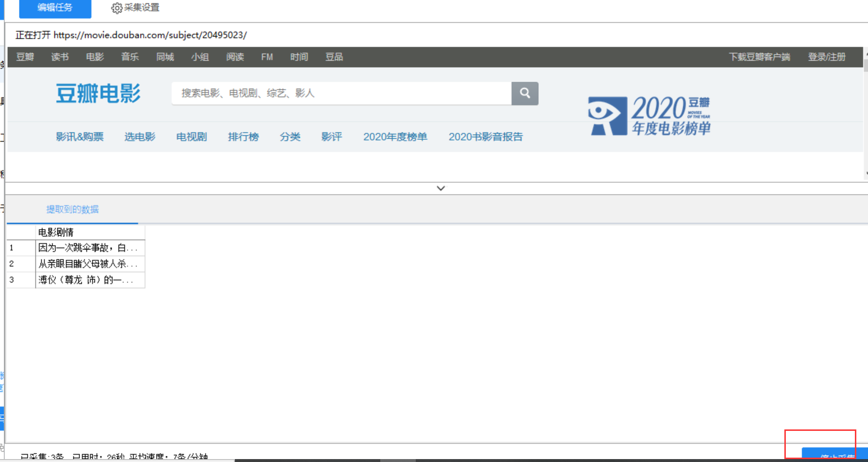Go to 选电影 section
This screenshot has width=868, height=462.
(140, 137)
